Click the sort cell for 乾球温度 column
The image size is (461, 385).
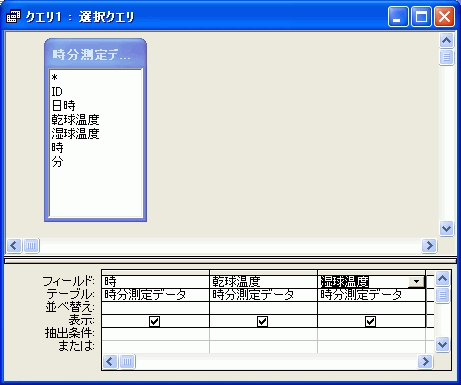click(263, 308)
